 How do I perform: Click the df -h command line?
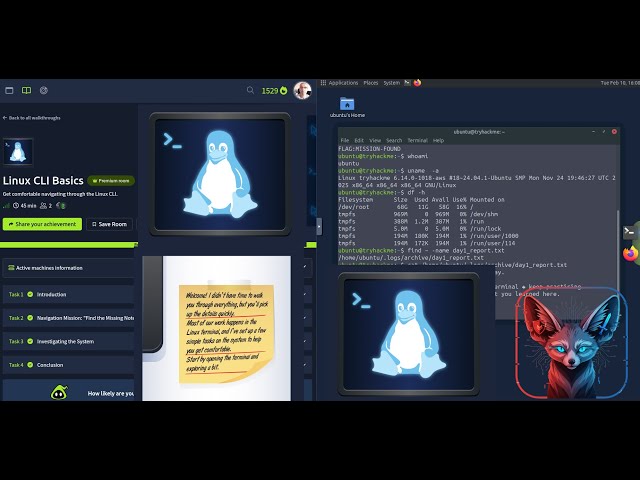[382, 193]
